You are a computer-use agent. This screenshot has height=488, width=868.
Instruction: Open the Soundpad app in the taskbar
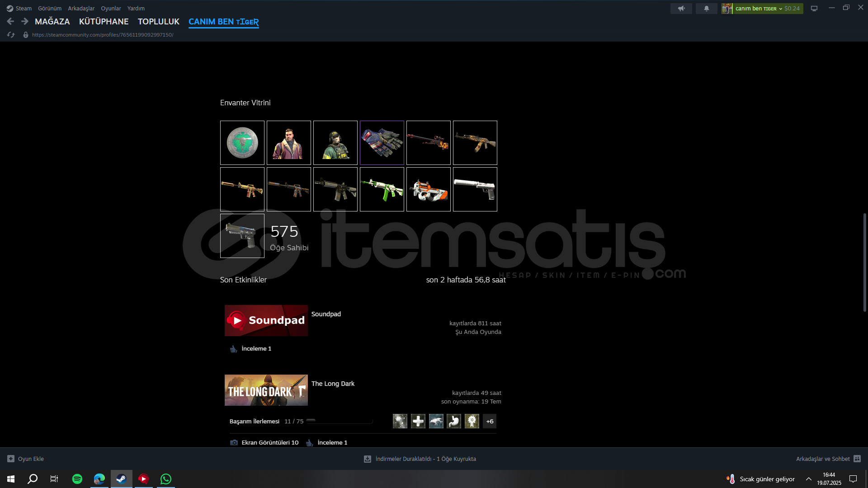(144, 479)
